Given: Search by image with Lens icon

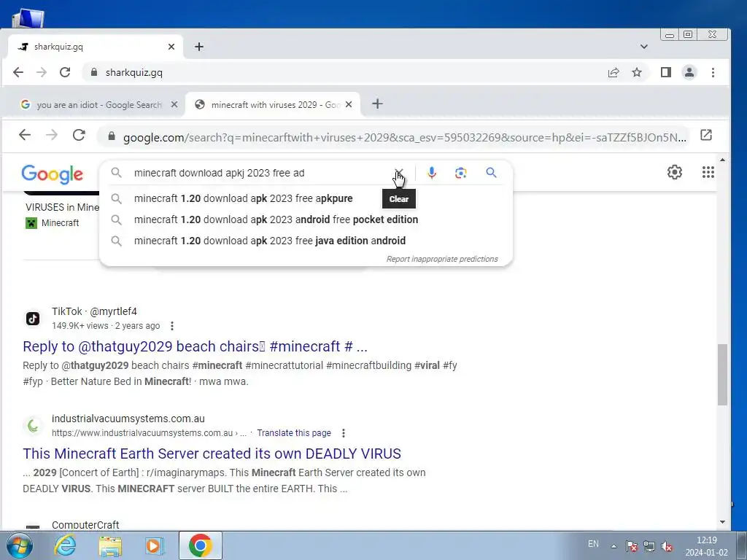Looking at the screenshot, I should pos(460,173).
